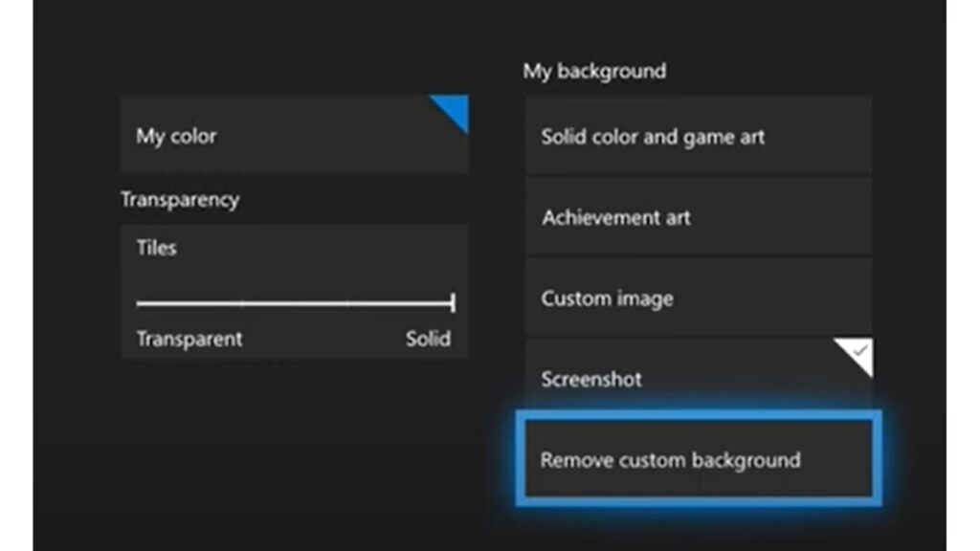Click the slider track between the two tick marks
The height and width of the screenshot is (551, 980).
point(295,303)
